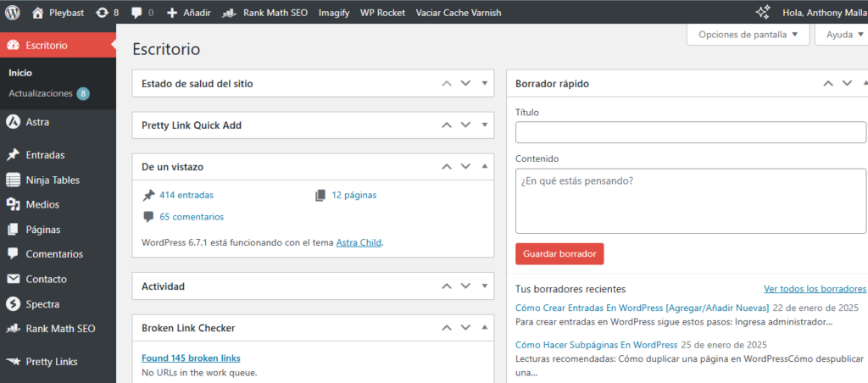Open the Opciones de pantalla dropdown
Image resolution: width=868 pixels, height=383 pixels.
point(748,34)
